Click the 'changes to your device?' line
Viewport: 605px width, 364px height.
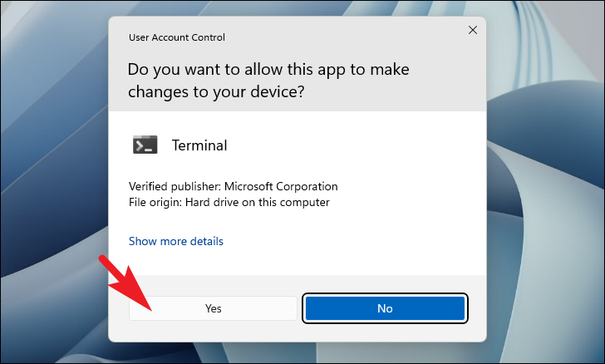pyautogui.click(x=216, y=92)
